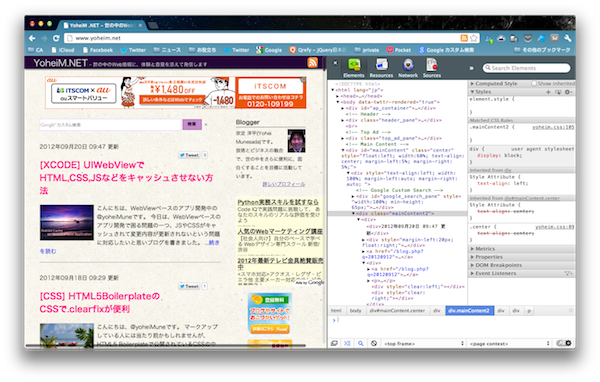This screenshot has width=600, height=382.
Task: Open the Chrome wrench menu
Action: click(x=568, y=38)
